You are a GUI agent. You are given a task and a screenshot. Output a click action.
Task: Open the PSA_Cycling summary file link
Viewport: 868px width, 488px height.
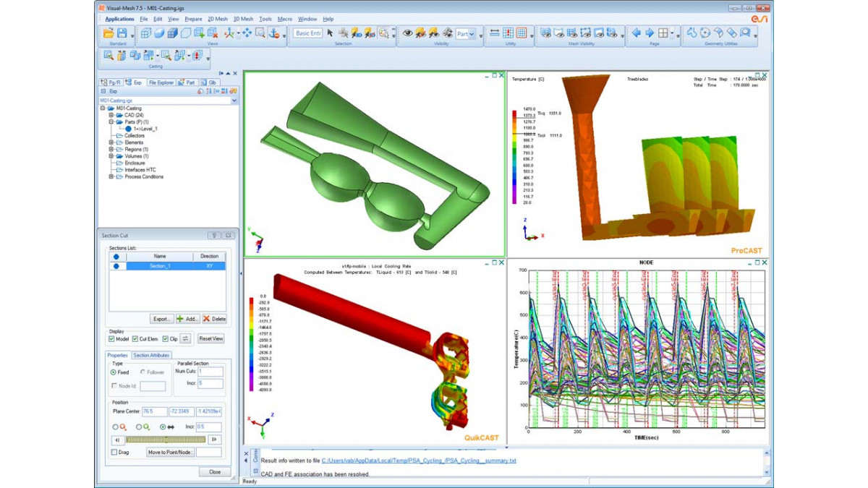coord(419,461)
